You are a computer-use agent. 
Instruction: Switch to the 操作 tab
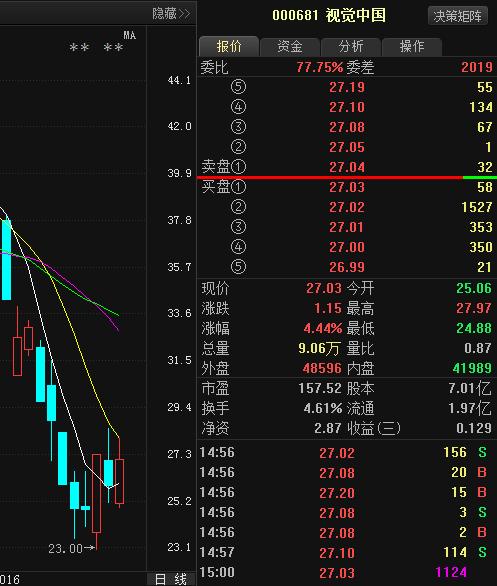tap(412, 46)
